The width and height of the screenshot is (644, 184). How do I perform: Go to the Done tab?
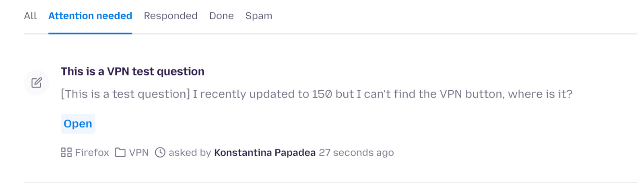click(221, 16)
